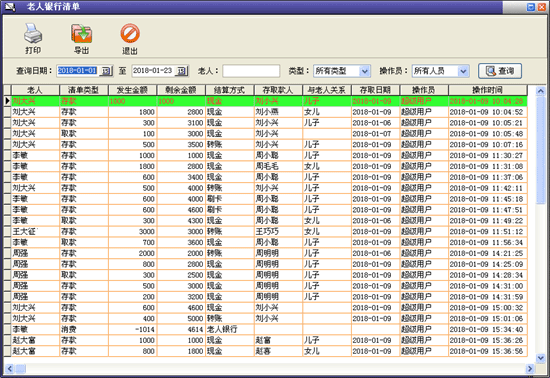Click the 导出 export icon
The image size is (550, 378).
pos(81,33)
